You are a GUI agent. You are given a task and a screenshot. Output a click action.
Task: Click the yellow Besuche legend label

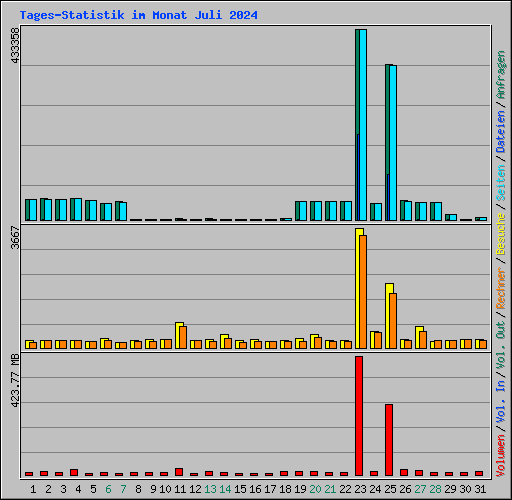(x=501, y=234)
